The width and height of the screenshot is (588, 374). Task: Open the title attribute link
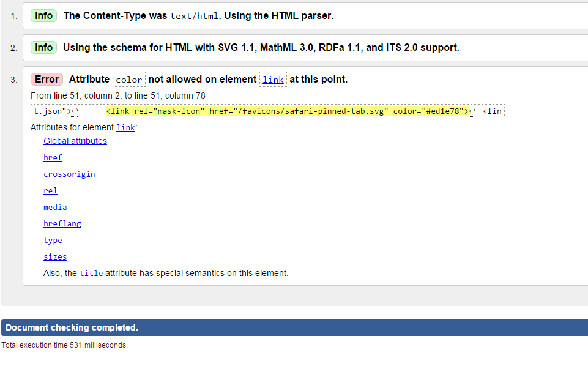(91, 273)
